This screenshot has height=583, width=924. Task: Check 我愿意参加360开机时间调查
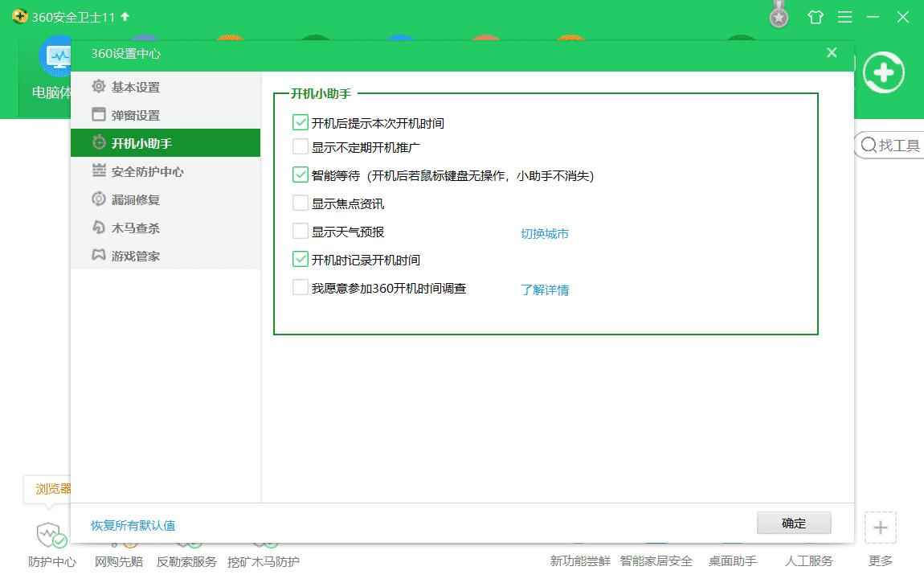(x=301, y=288)
